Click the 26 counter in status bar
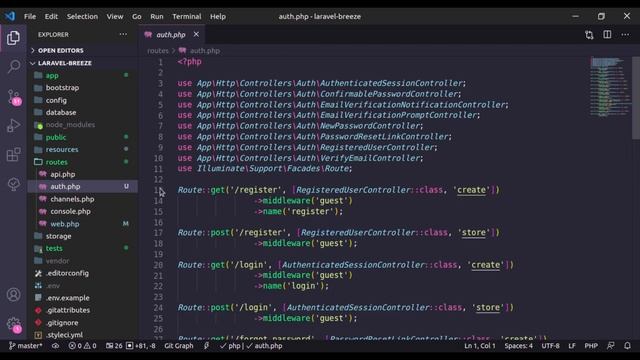The image size is (640, 360). pos(114,346)
